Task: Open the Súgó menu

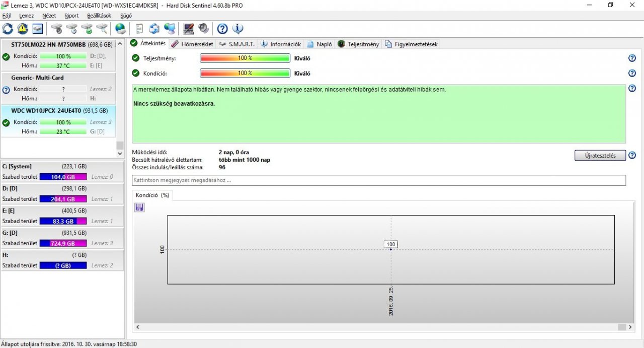Action: click(126, 16)
